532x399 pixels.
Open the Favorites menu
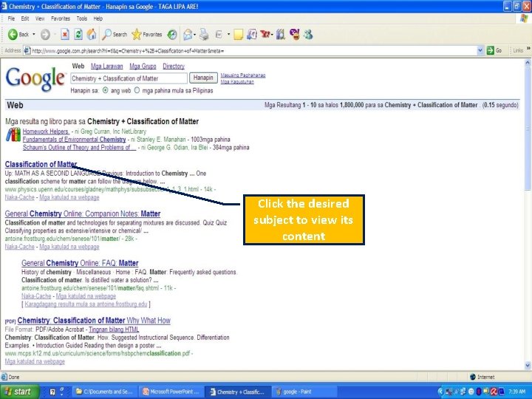coord(61,18)
